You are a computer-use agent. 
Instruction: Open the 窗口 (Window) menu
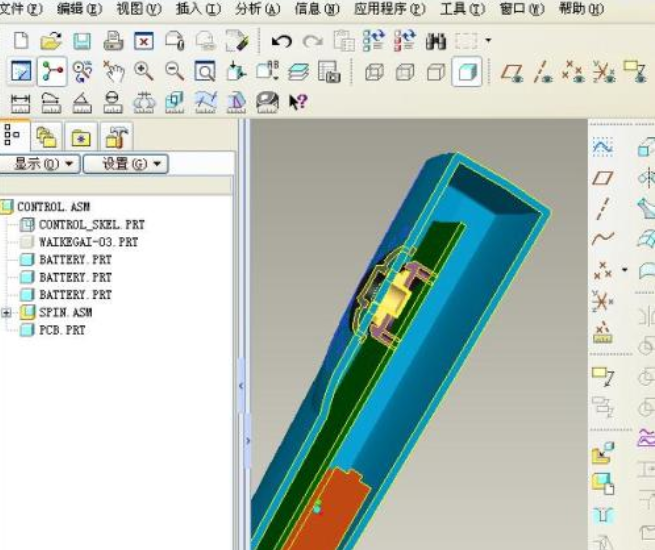pos(522,8)
